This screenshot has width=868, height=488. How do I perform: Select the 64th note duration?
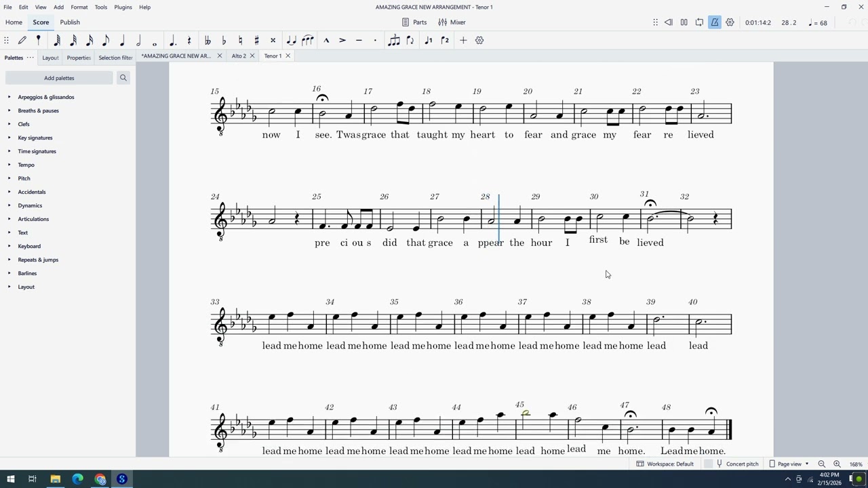point(57,41)
